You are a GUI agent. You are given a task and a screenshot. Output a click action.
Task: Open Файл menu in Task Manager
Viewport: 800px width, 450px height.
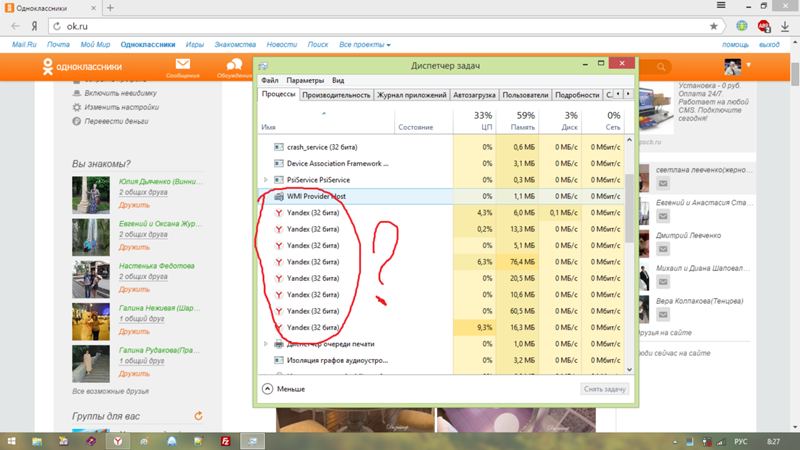270,80
